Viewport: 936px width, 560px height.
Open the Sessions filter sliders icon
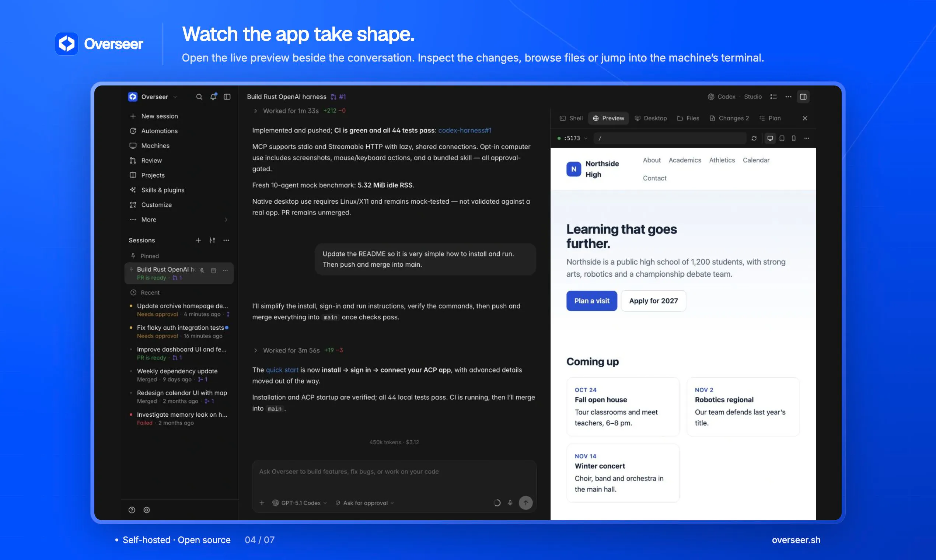[212, 240]
